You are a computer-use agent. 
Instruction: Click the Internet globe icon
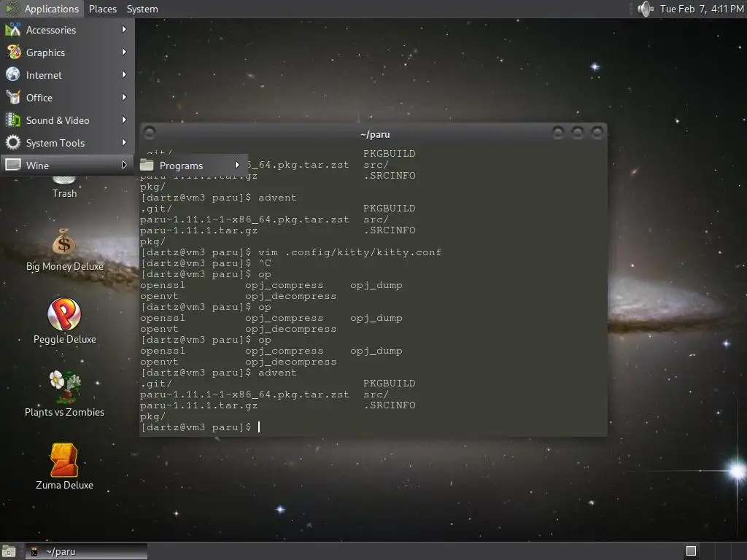coord(13,75)
